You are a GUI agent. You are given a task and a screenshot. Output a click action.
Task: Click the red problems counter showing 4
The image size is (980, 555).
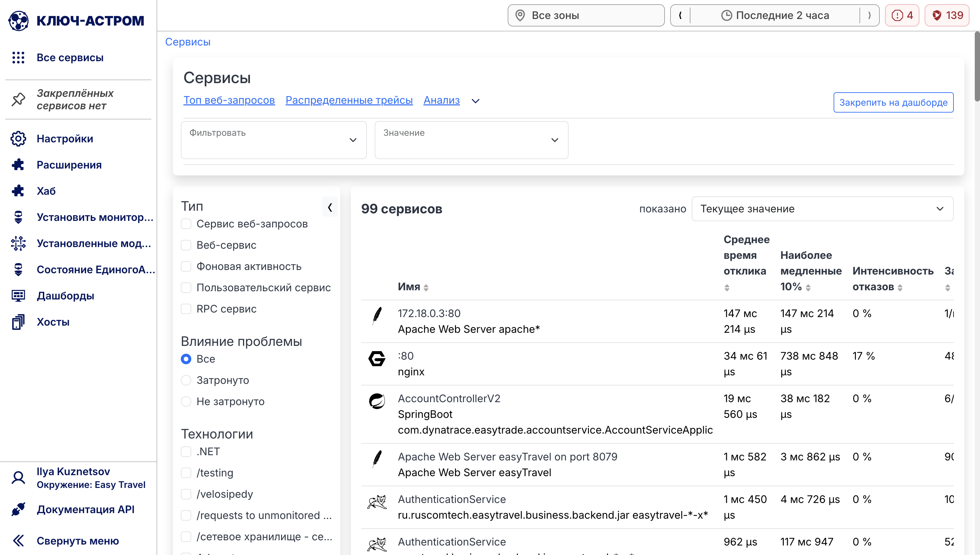[x=902, y=15]
